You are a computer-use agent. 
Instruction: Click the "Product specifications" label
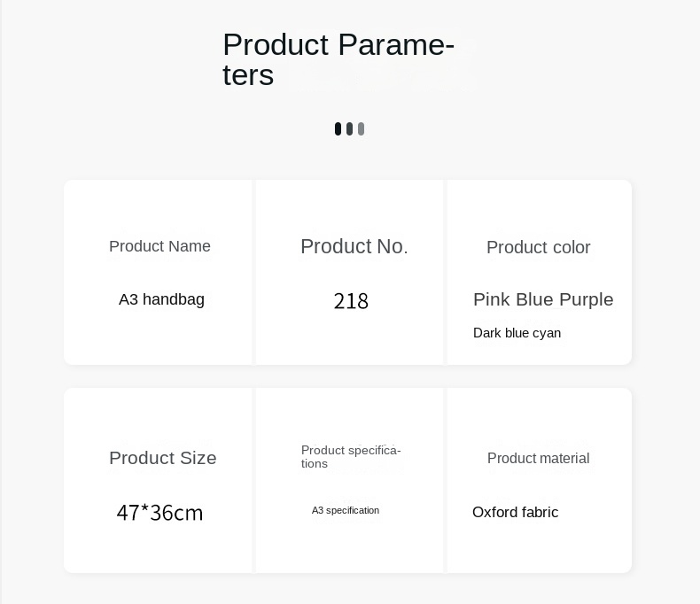point(350,456)
